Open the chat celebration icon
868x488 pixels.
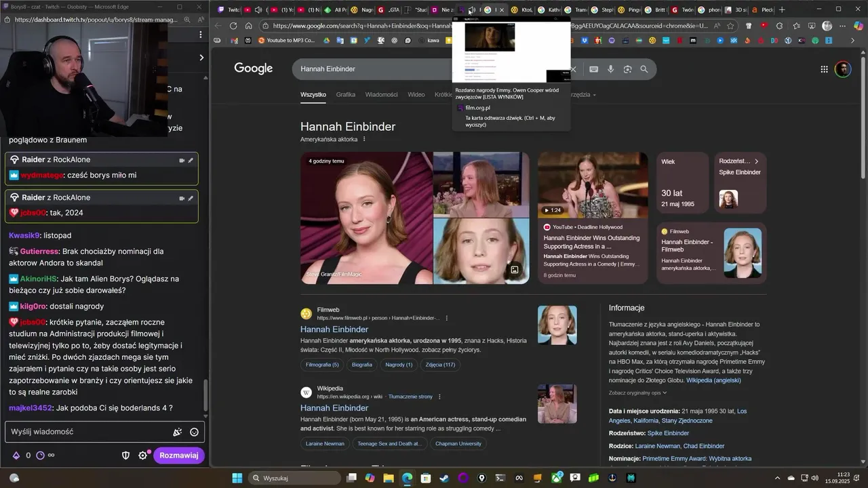tap(178, 432)
